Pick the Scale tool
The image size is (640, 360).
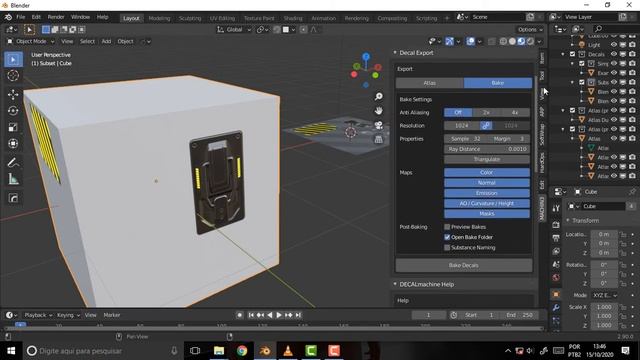(13, 127)
